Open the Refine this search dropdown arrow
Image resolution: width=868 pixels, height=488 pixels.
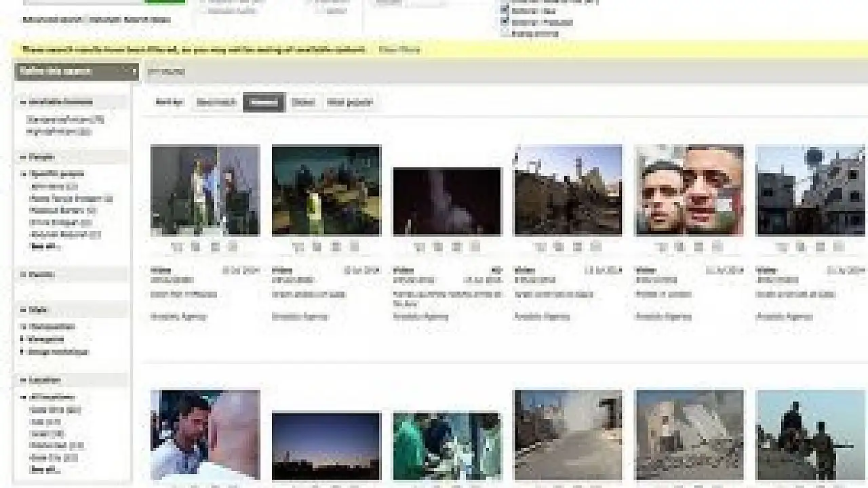[134, 71]
